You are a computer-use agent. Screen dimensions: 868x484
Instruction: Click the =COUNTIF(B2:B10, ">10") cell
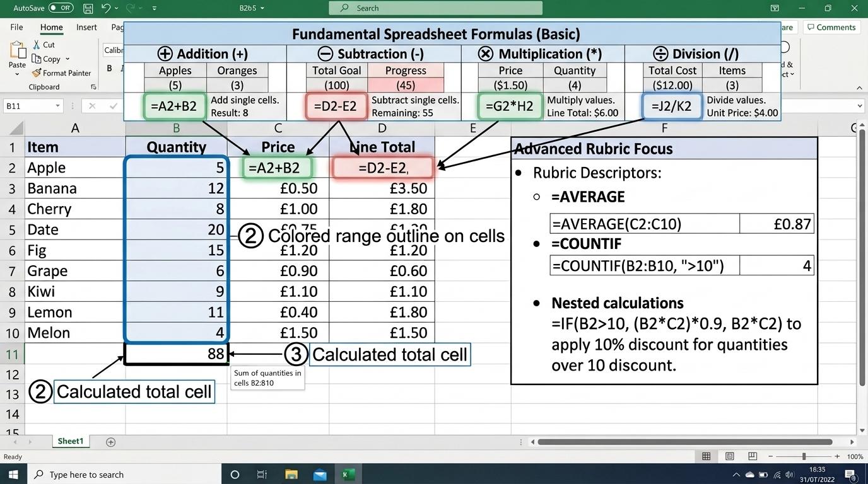click(x=645, y=265)
